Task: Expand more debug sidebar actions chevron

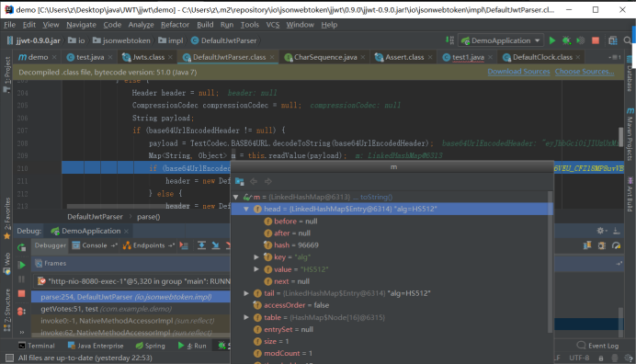Action: pos(22,333)
